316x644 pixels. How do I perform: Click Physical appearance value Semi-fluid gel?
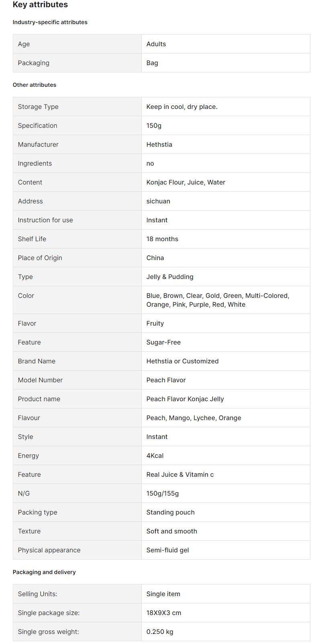[x=167, y=550]
